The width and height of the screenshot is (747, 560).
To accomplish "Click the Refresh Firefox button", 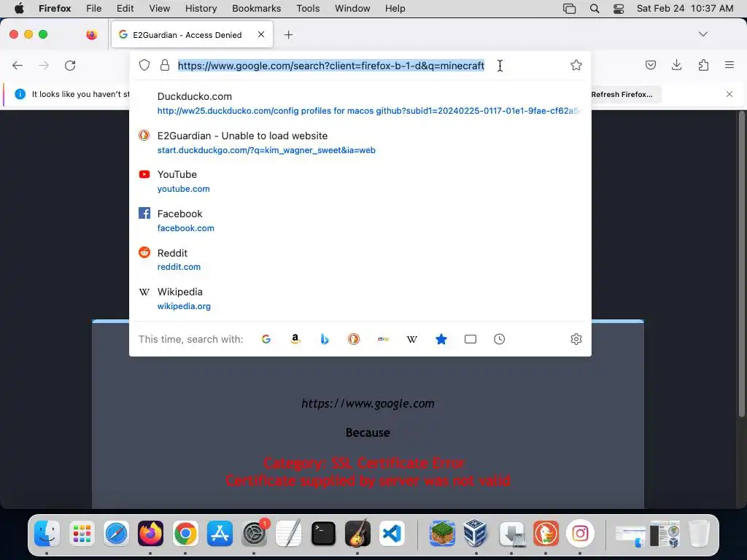I will 622,94.
